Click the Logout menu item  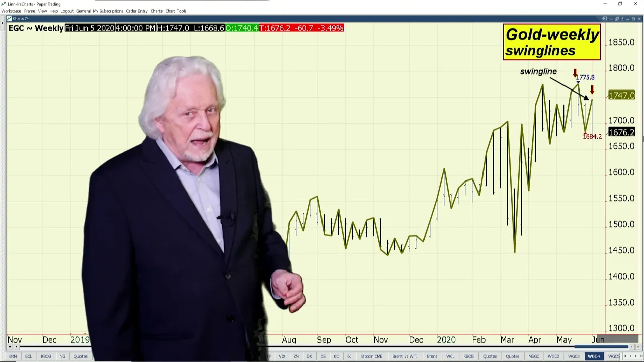[x=67, y=11]
